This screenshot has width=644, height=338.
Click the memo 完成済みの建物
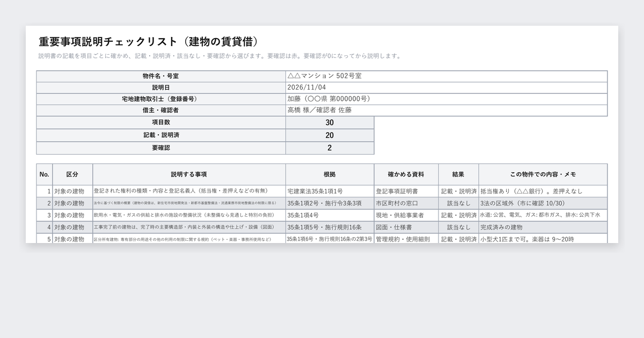(543, 227)
